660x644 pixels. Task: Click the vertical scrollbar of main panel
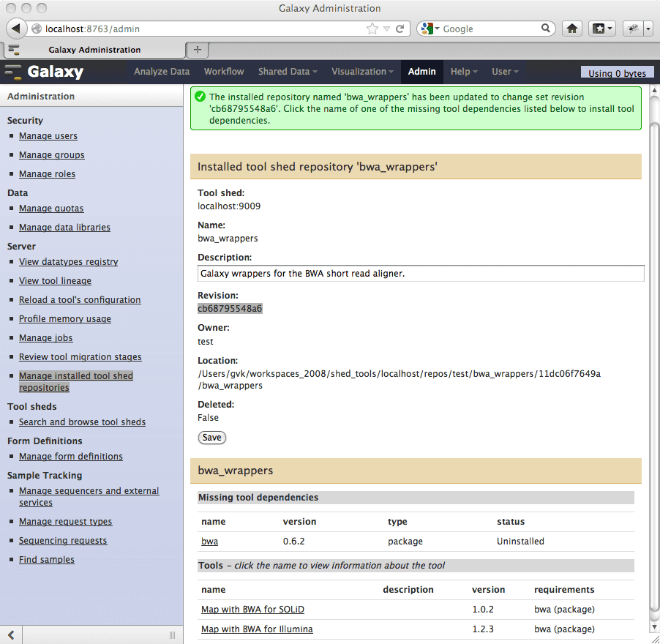[654, 366]
